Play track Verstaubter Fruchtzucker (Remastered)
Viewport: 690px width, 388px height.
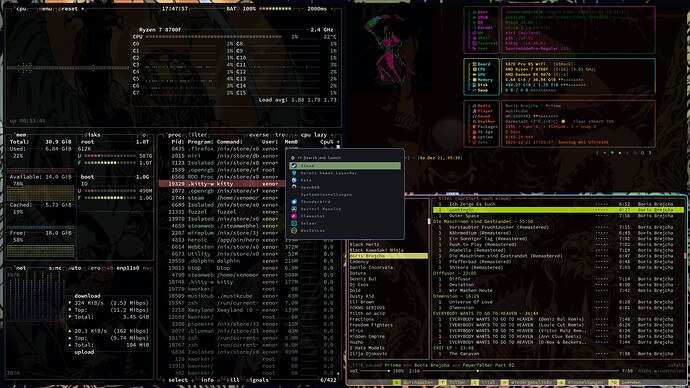click(x=558, y=227)
